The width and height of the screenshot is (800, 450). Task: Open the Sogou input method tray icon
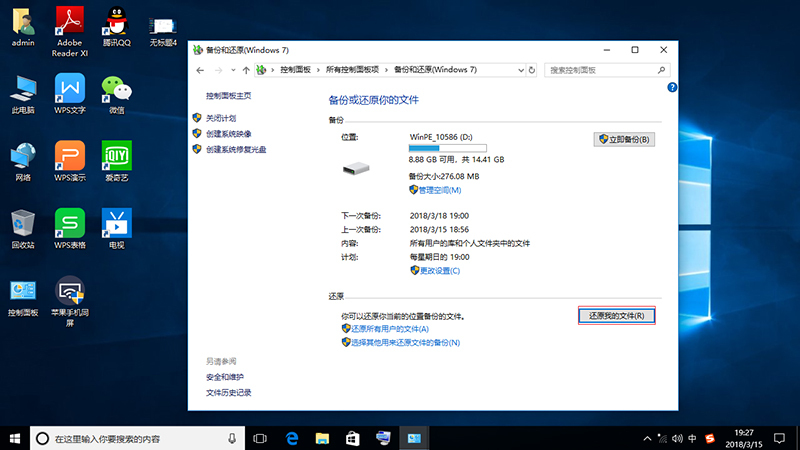pyautogui.click(x=710, y=438)
